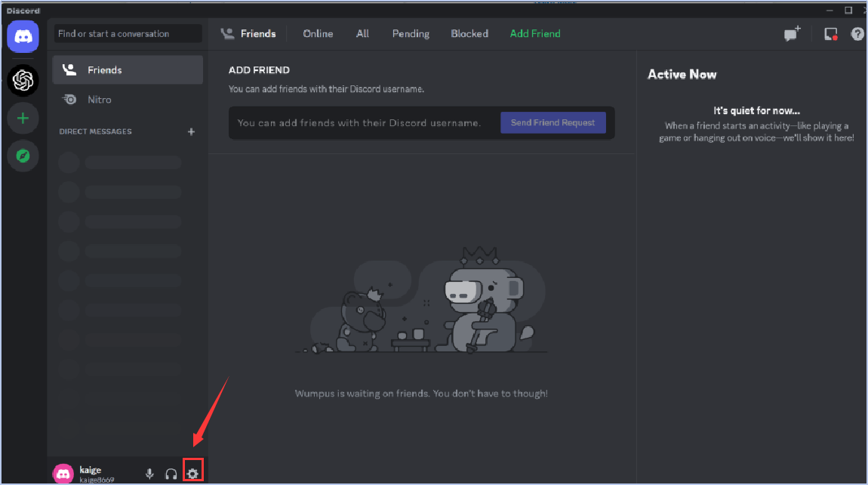Open the ChatGPT server icon
Viewport: 868px width, 485px height.
23,80
